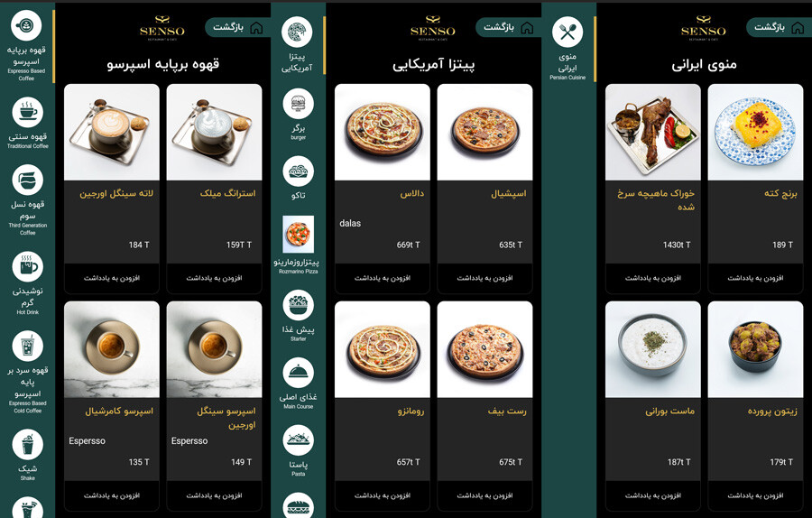Add the 1430t T lamb shank to notes
The image size is (812, 518).
(x=653, y=278)
